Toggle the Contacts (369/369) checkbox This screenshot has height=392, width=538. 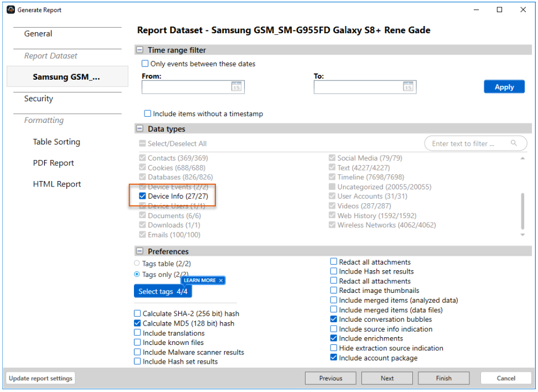click(x=142, y=158)
